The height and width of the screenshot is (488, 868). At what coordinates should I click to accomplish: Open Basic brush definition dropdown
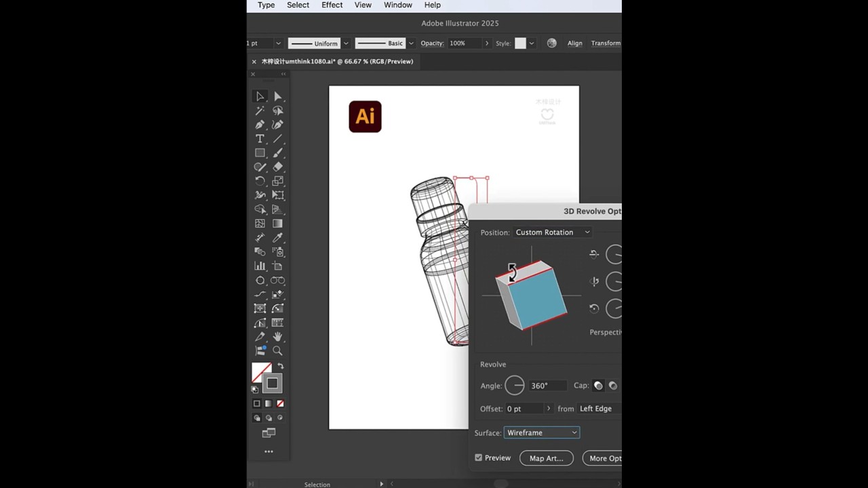point(410,43)
